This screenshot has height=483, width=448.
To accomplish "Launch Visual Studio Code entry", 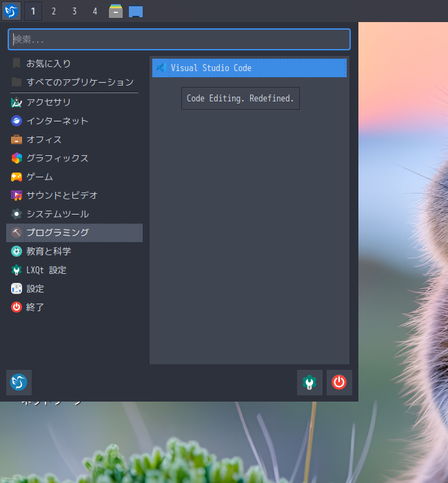I will [x=250, y=68].
